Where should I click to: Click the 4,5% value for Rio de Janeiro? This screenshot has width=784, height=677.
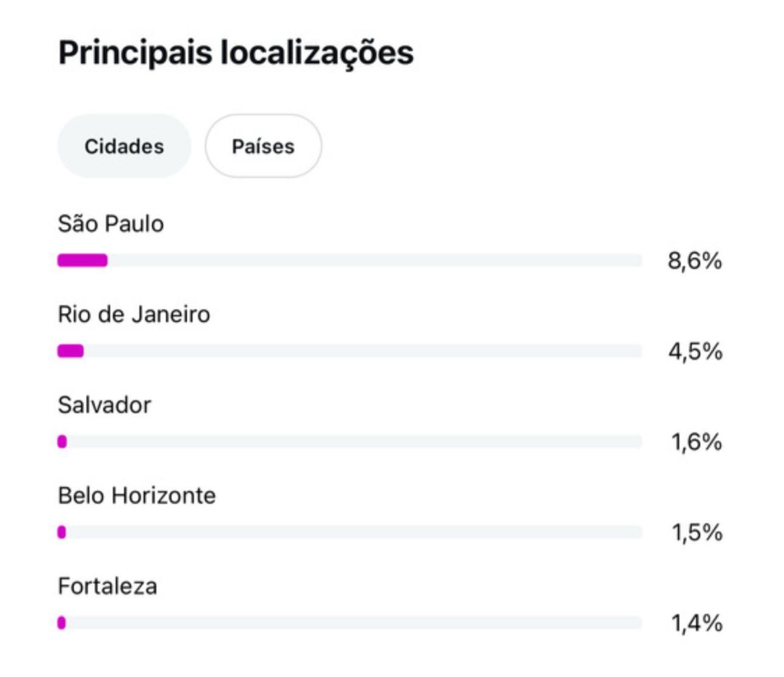point(695,351)
